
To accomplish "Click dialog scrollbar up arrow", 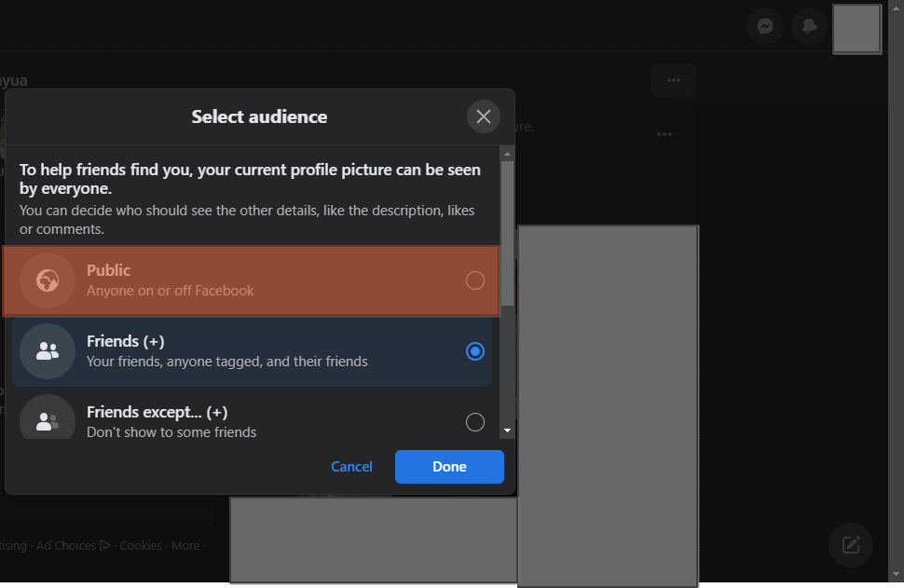I will point(507,154).
